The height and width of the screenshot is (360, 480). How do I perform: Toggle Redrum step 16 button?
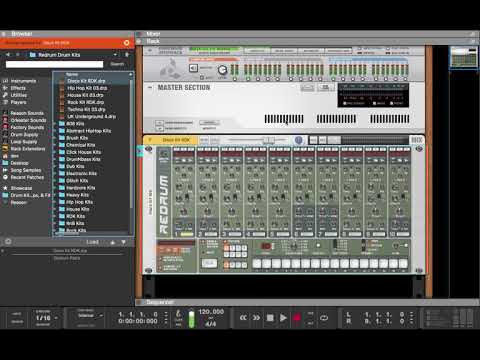click(x=403, y=264)
